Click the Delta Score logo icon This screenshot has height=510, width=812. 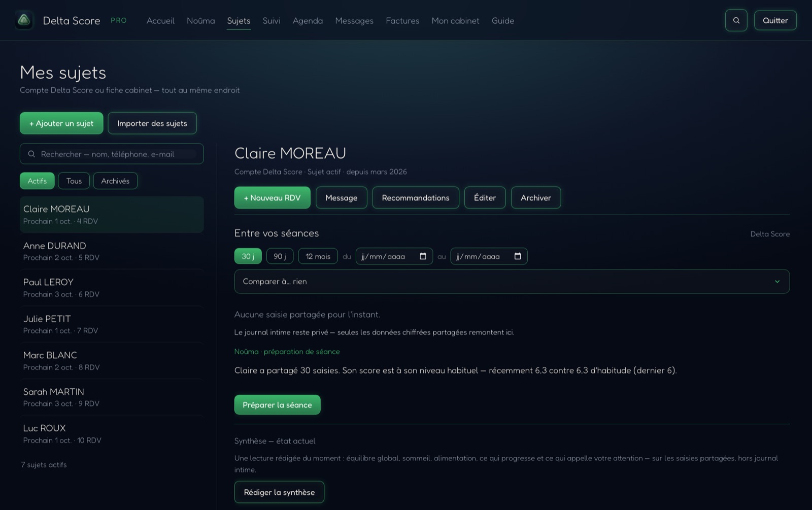coord(24,20)
